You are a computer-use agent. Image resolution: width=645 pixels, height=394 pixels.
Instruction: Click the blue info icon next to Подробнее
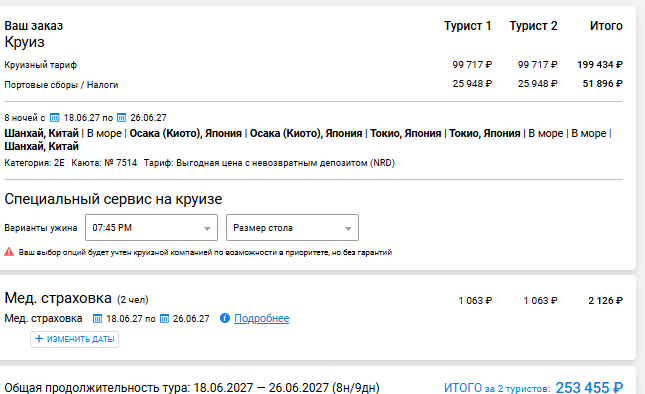225,318
